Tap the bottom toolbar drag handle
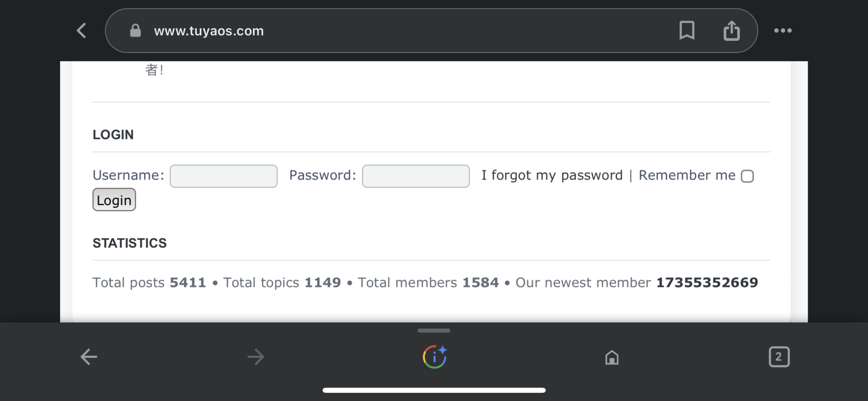 coord(434,331)
